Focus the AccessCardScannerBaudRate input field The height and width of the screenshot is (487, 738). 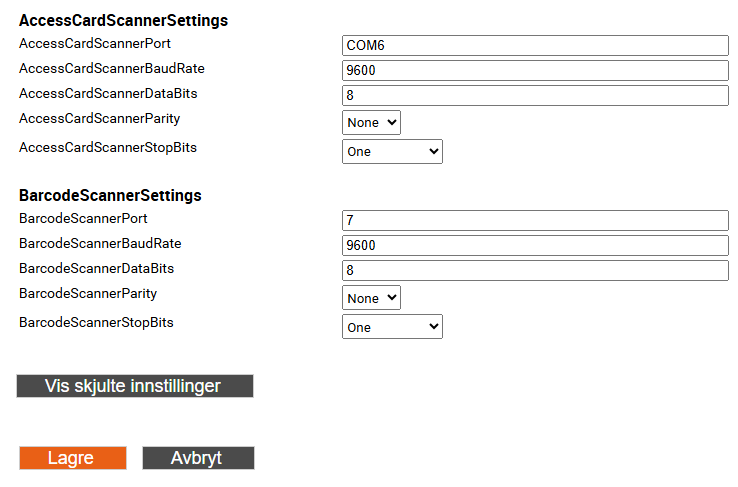(x=535, y=70)
